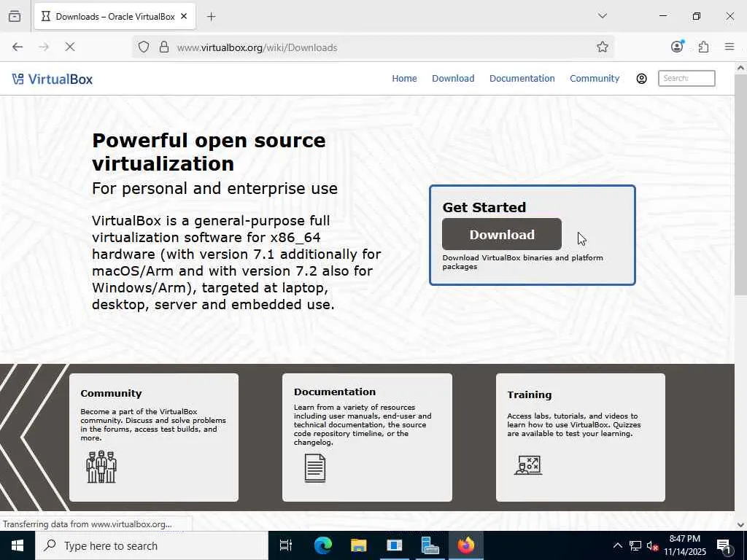Go forward with the forward arrow

point(44,47)
